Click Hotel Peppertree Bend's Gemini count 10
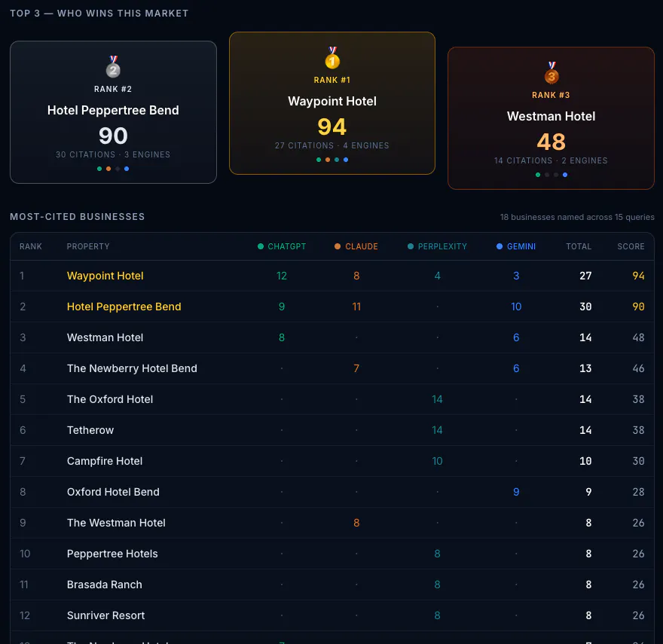The image size is (663, 644). coord(516,307)
